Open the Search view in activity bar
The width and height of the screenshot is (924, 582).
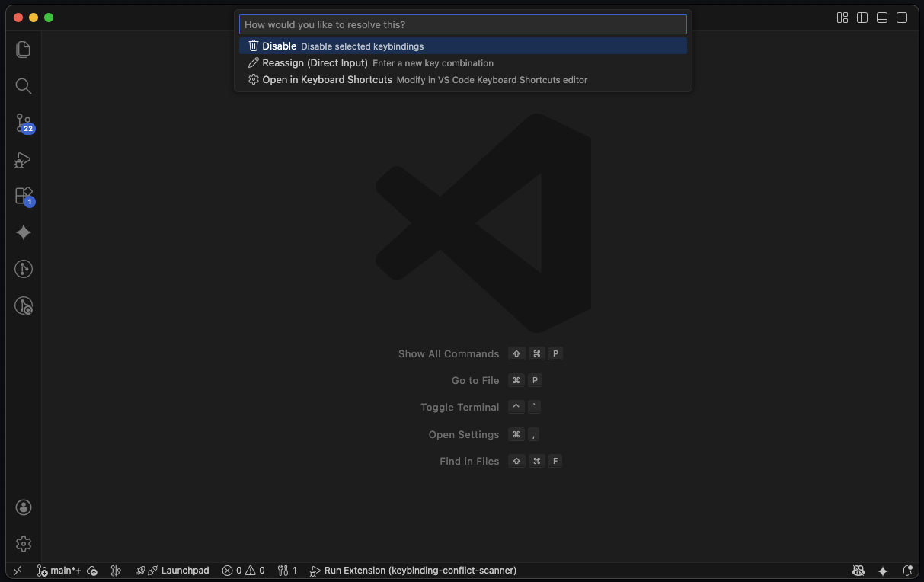24,86
